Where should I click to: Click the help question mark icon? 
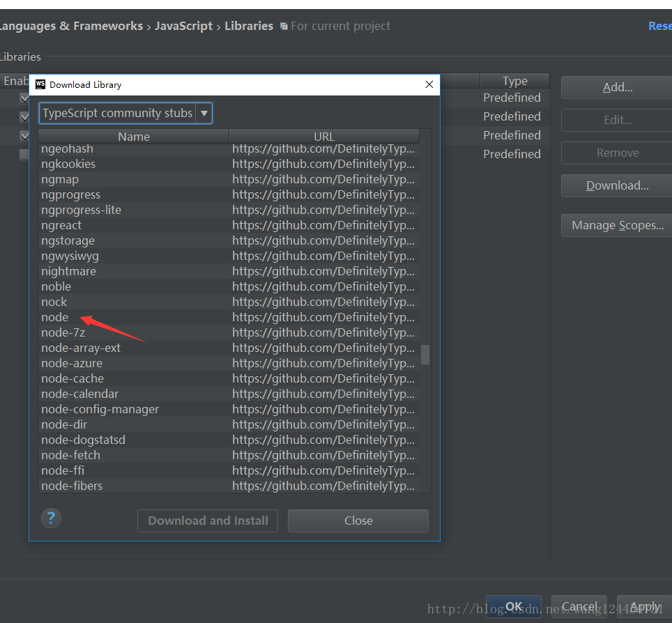[x=51, y=518]
